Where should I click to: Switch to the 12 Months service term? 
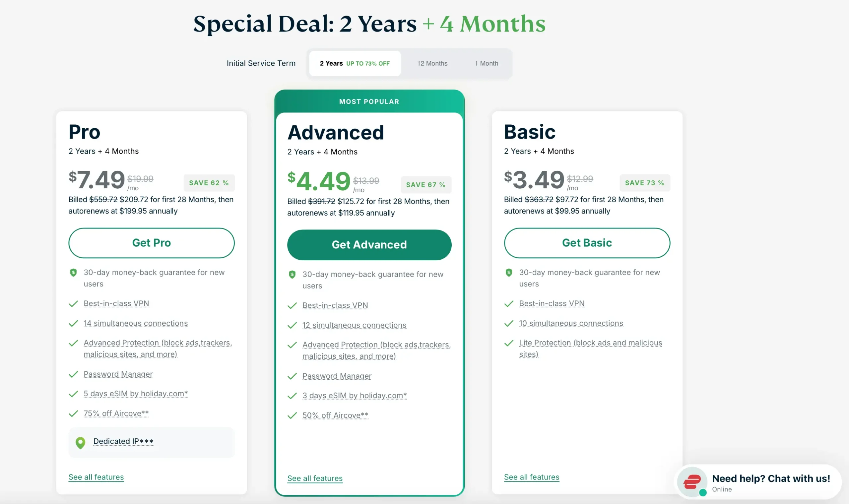click(432, 63)
